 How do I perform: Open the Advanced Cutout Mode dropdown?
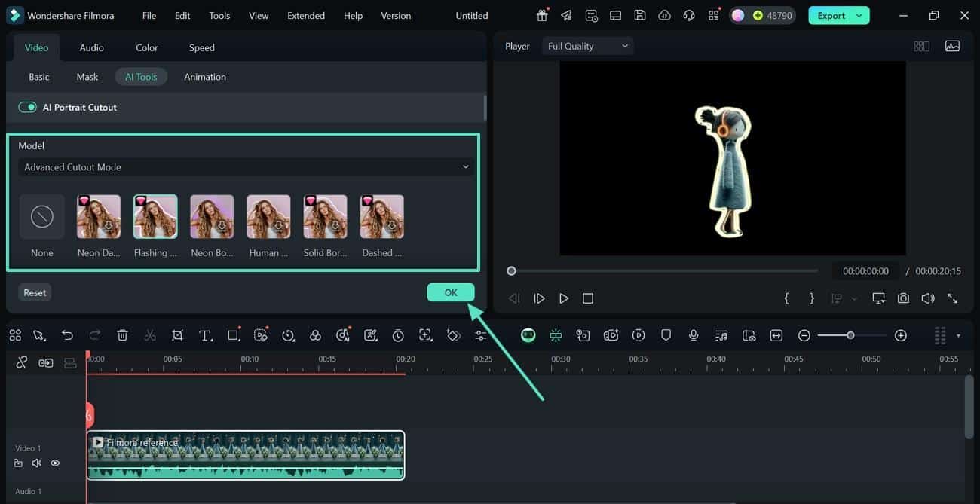point(246,166)
